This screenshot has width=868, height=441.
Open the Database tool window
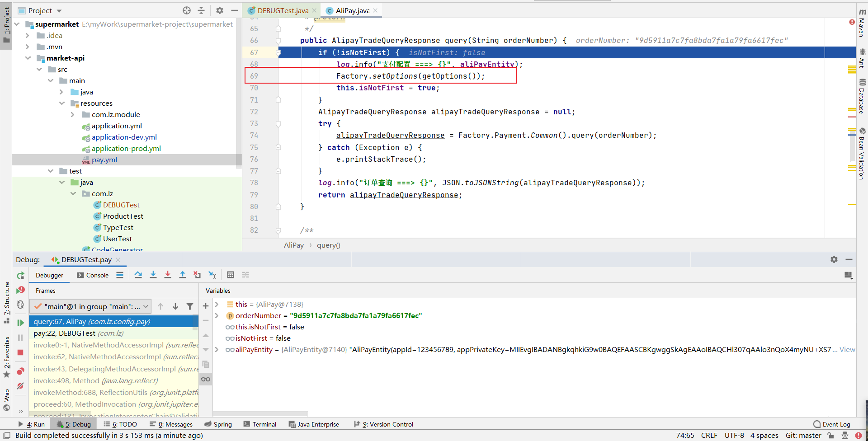[862, 96]
